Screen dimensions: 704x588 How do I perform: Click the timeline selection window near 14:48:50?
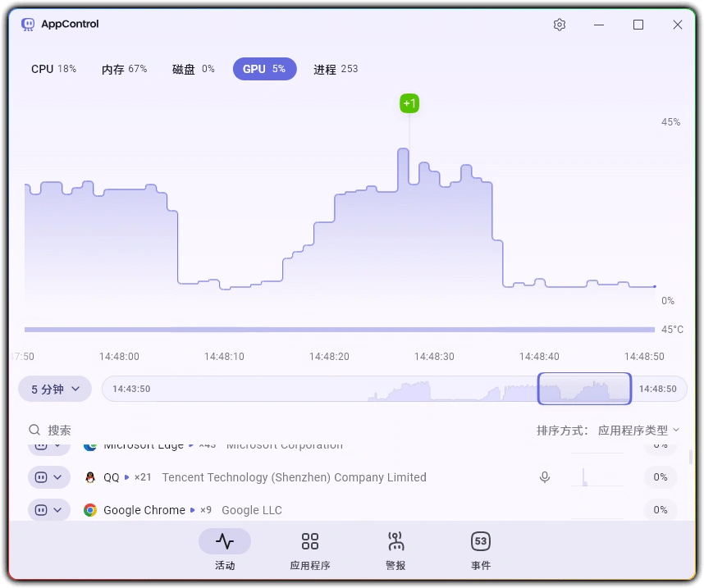coord(584,389)
